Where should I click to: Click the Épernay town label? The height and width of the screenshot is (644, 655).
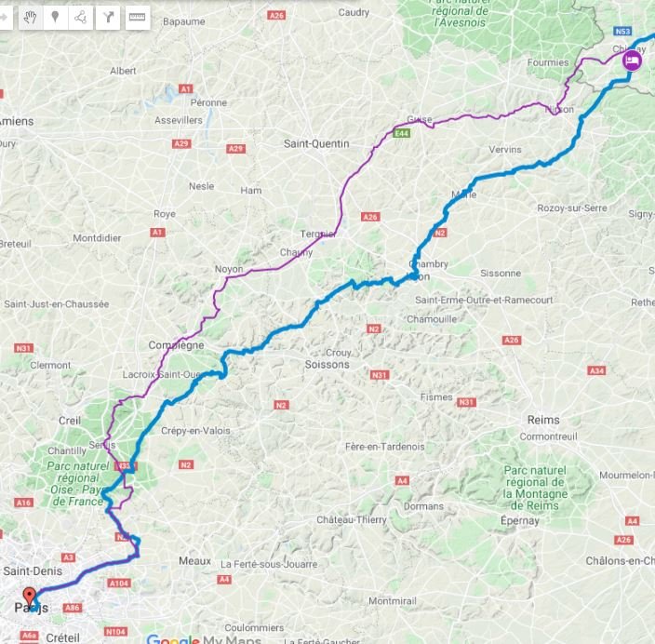pos(520,521)
